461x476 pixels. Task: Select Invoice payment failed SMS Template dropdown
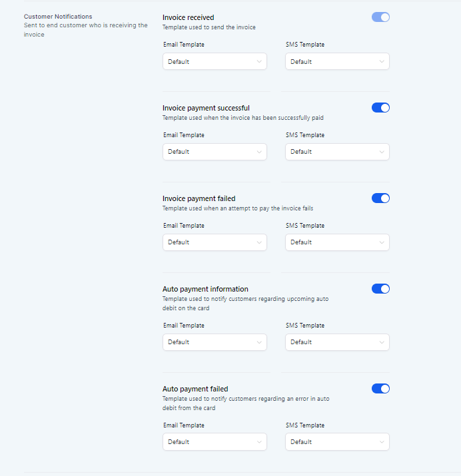(x=337, y=242)
